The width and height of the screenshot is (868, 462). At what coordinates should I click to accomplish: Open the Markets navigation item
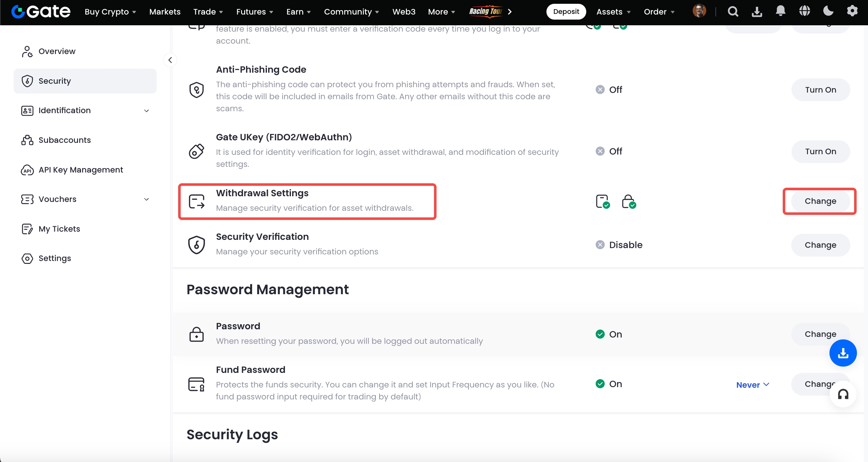(165, 12)
